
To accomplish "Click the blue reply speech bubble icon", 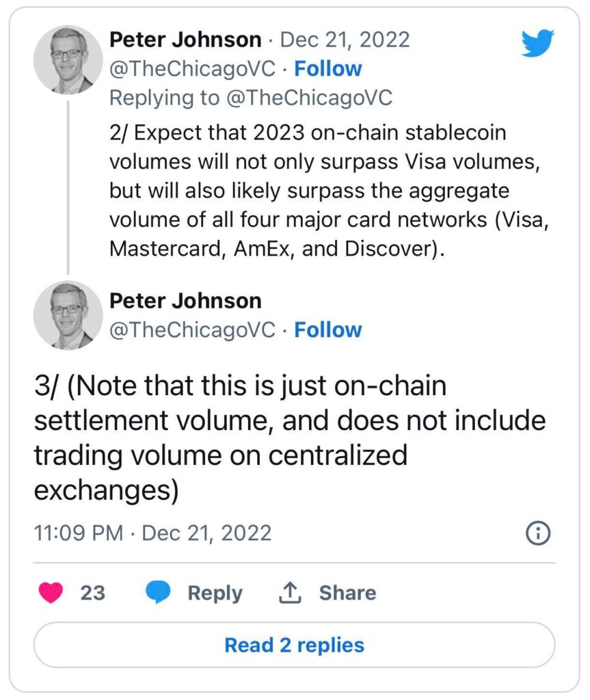I will (x=158, y=593).
